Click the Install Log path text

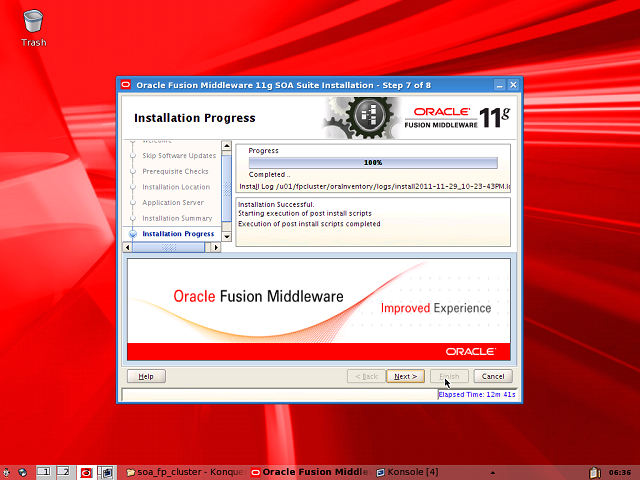(x=374, y=187)
